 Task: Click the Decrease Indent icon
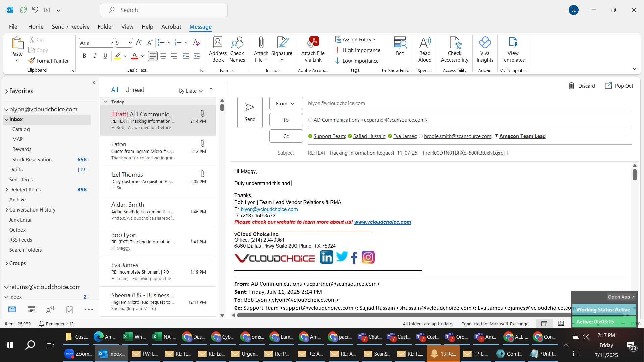[x=186, y=56]
